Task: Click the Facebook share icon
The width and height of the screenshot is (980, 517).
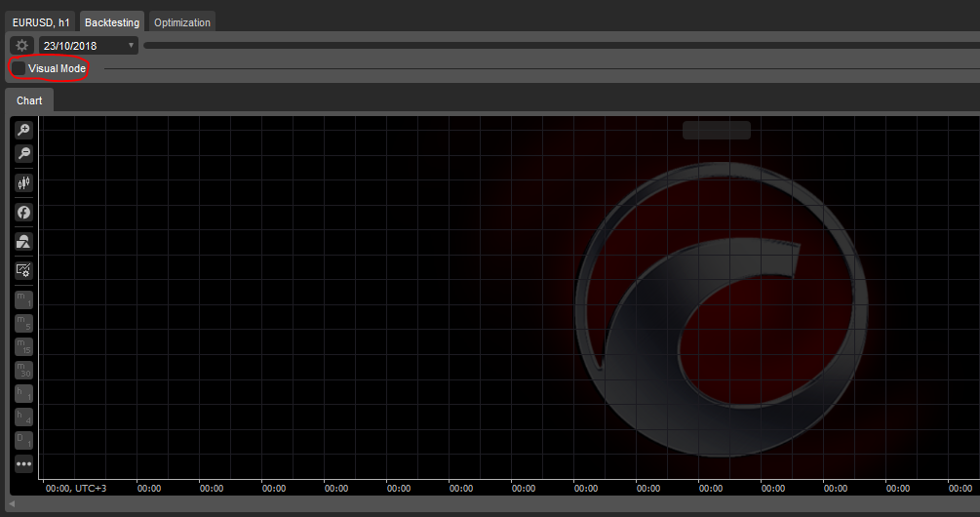Action: coord(23,212)
